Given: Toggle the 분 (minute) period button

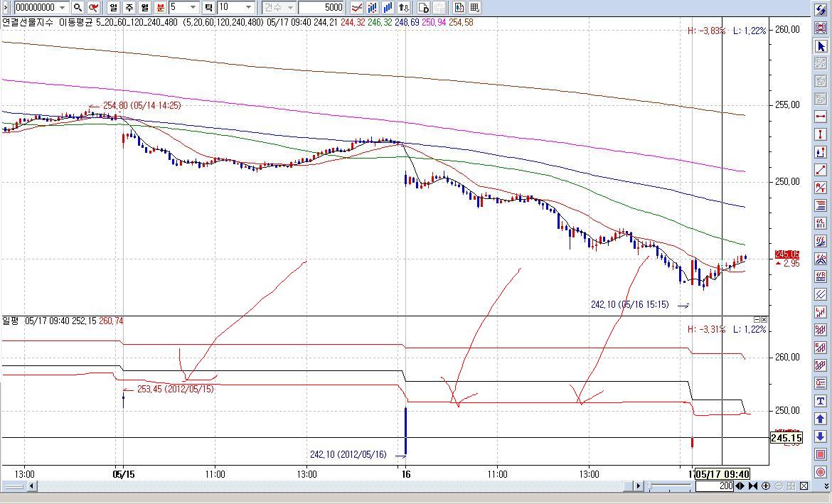Looking at the screenshot, I should click(160, 7).
